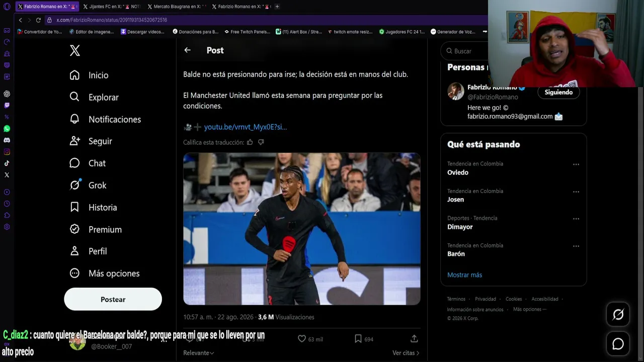Open the Descargar videos bookmark
644x362 pixels.
click(142, 32)
